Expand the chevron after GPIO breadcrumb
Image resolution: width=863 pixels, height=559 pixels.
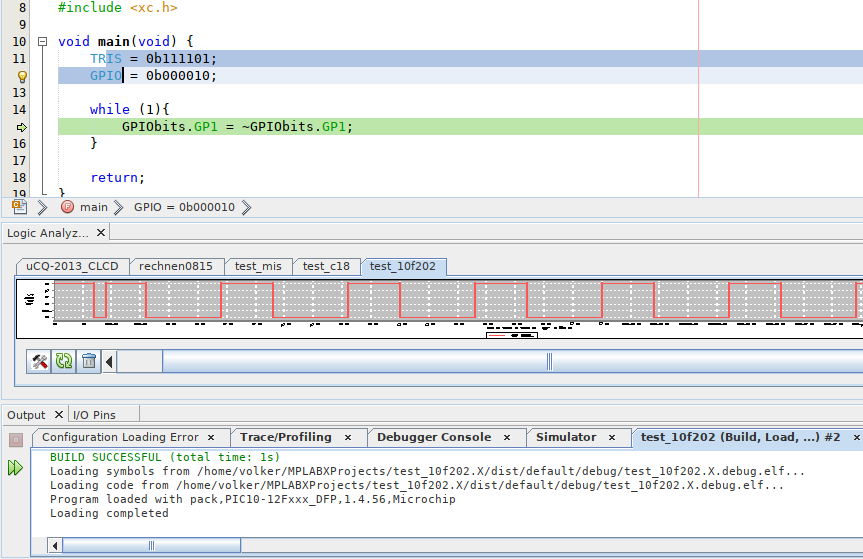(247, 207)
